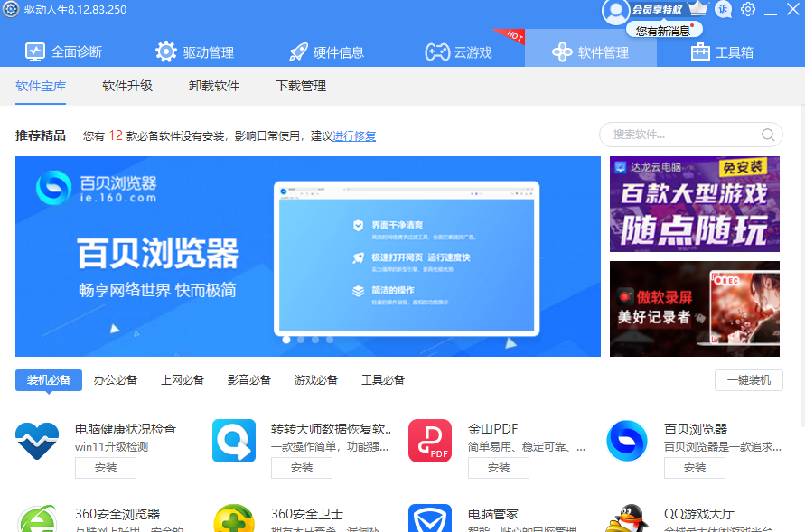Viewport: 805px width, 532px height.
Task: Select the first banner carousel dot
Action: (286, 339)
